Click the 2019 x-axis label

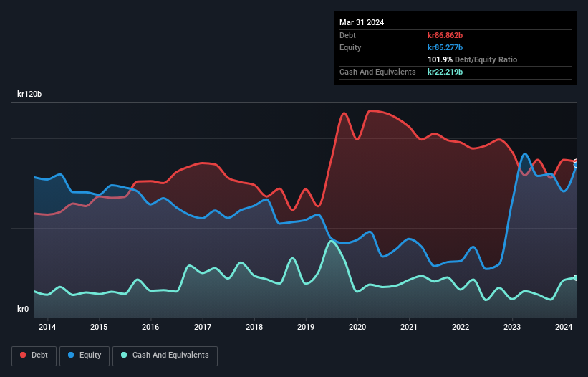(x=306, y=327)
